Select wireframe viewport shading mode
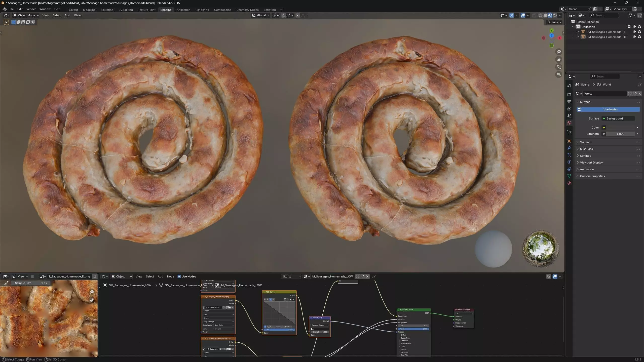Image resolution: width=644 pixels, height=362 pixels. click(x=540, y=15)
